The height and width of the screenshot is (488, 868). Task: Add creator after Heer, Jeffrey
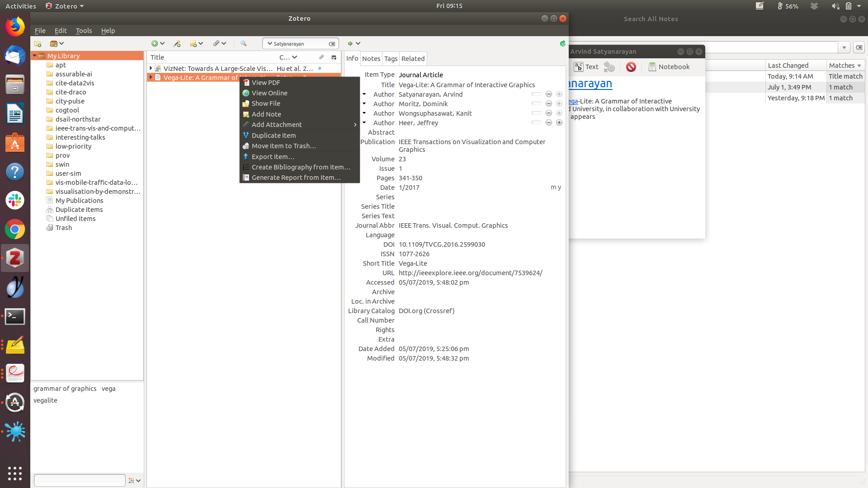[559, 123]
